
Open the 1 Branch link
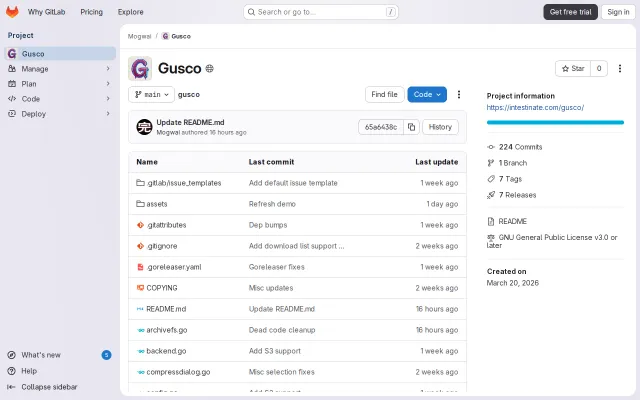(x=513, y=163)
